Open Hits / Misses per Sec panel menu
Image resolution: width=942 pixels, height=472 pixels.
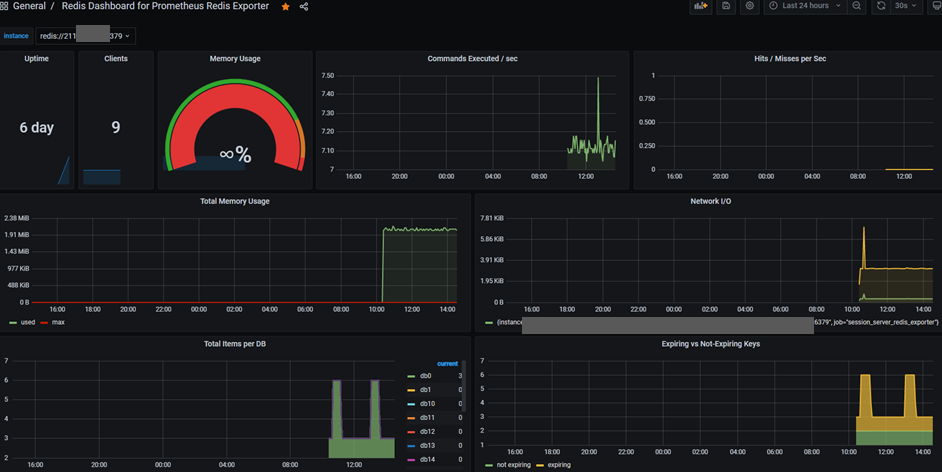coord(790,59)
